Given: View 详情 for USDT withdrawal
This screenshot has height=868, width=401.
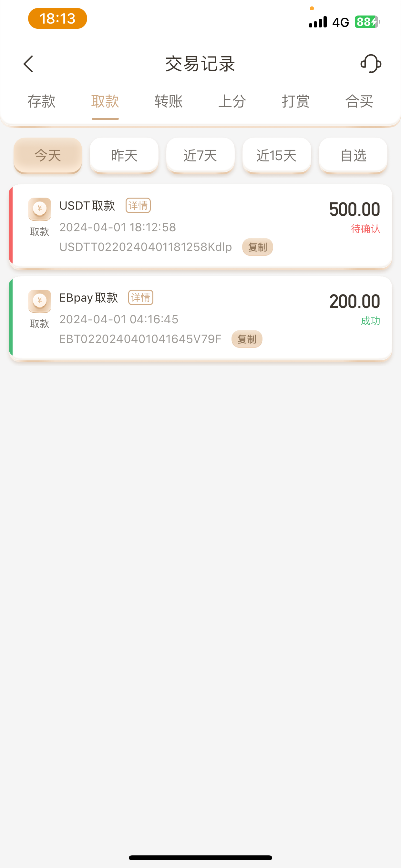Looking at the screenshot, I should point(138,206).
